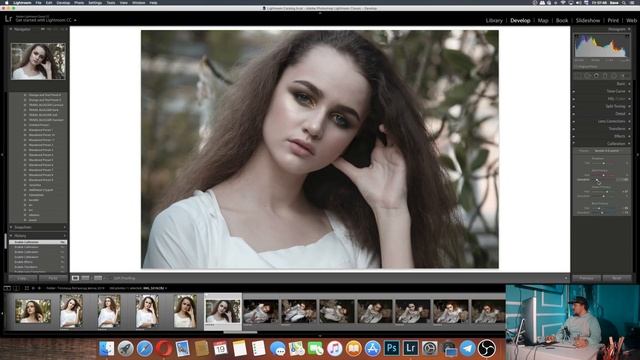The width and height of the screenshot is (640, 360).
Task: Switch to the Slideshow module
Action: [x=588, y=20]
